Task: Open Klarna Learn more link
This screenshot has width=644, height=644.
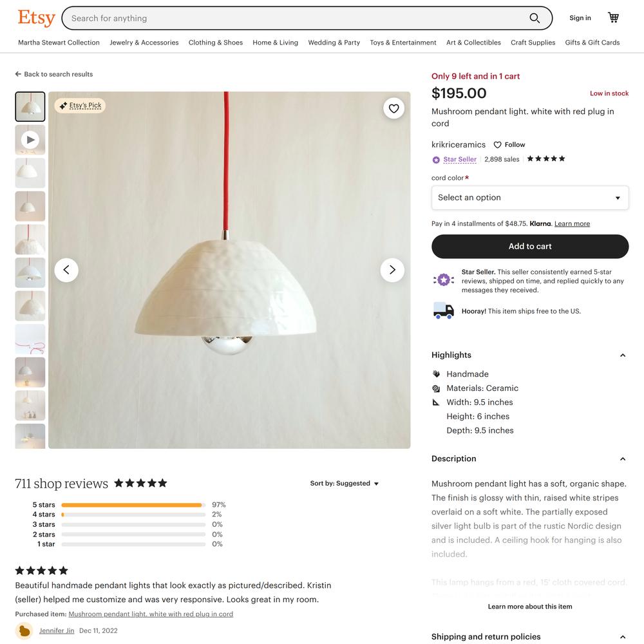Action: pos(572,223)
